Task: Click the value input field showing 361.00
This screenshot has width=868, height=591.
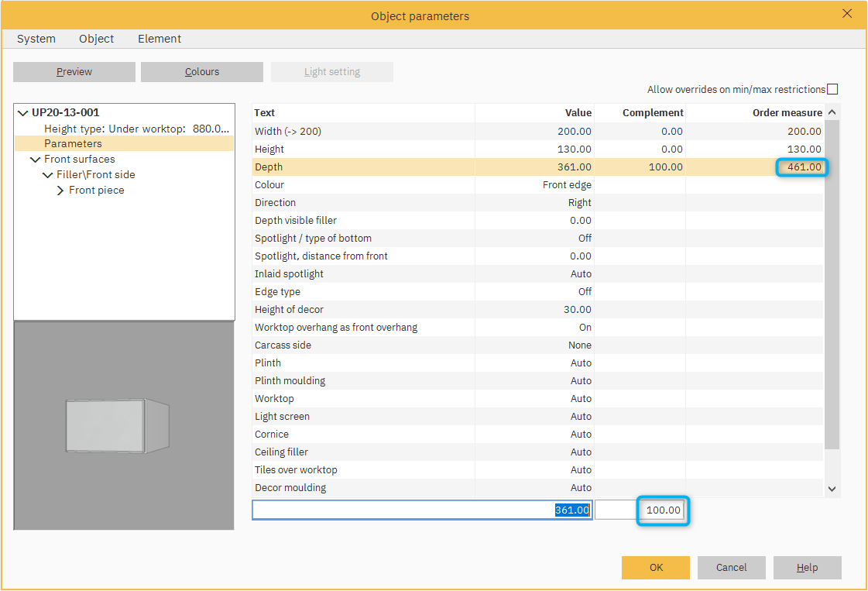Action: point(422,510)
